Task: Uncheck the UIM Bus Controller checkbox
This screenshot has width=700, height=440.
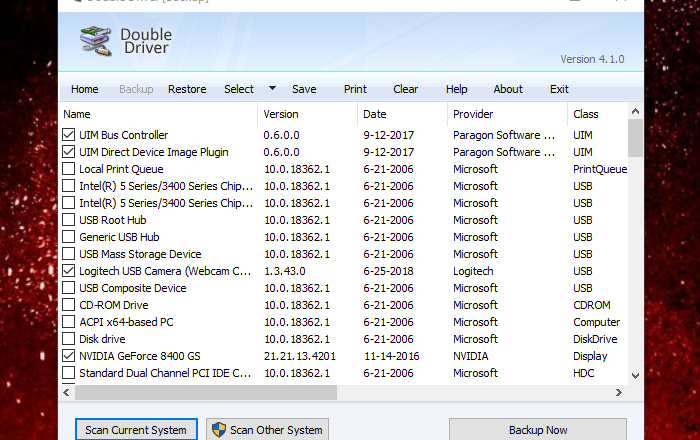Action: [68, 135]
